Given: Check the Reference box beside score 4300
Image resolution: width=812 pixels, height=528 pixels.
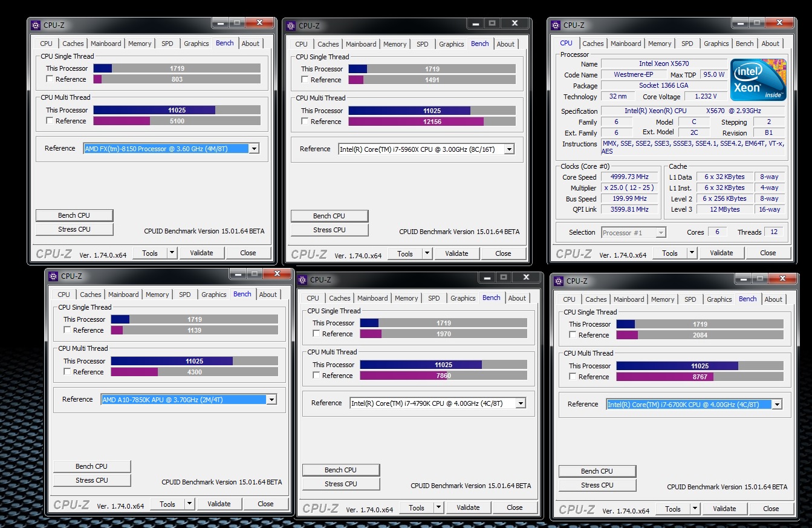Looking at the screenshot, I should [x=67, y=372].
